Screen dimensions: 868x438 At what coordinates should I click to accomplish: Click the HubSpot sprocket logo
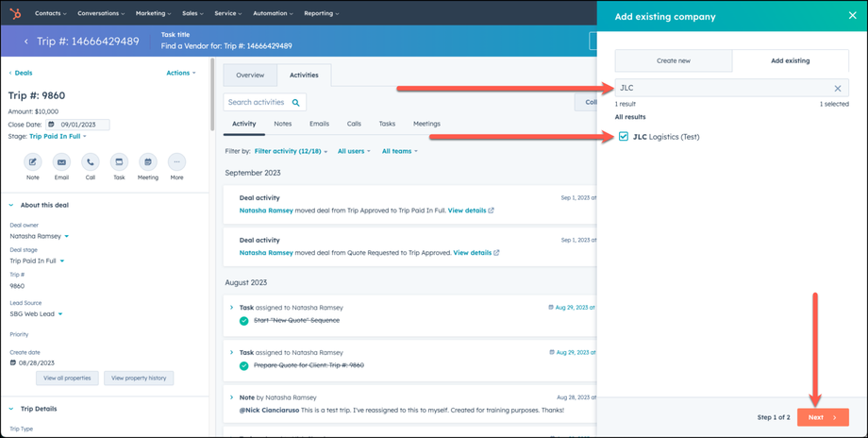[x=16, y=12]
